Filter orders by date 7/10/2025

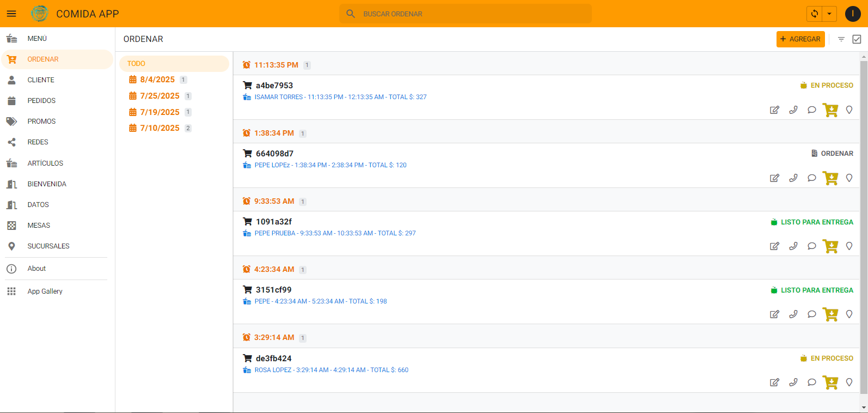[160, 128]
